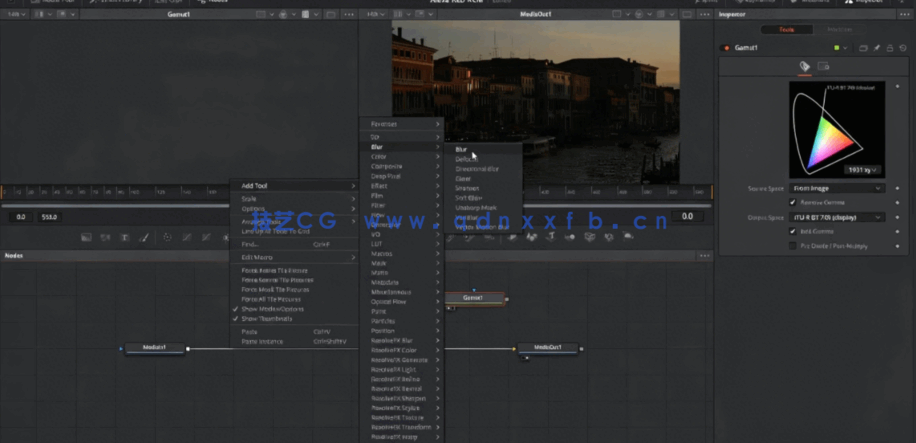The width and height of the screenshot is (916, 443).
Task: Open the ResolveFX Sharpen submenu
Action: pos(402,399)
